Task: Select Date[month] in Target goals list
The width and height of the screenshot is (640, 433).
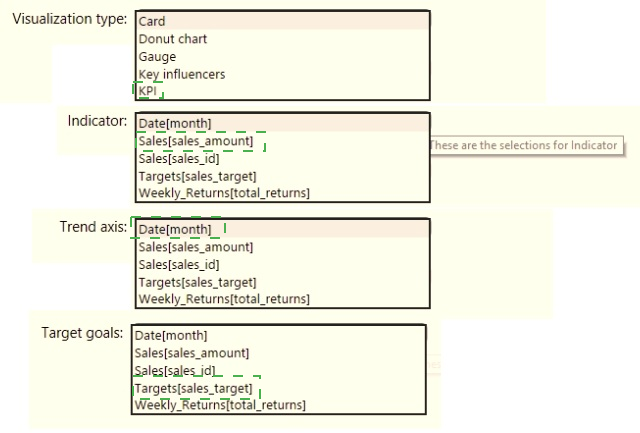Action: [171, 336]
